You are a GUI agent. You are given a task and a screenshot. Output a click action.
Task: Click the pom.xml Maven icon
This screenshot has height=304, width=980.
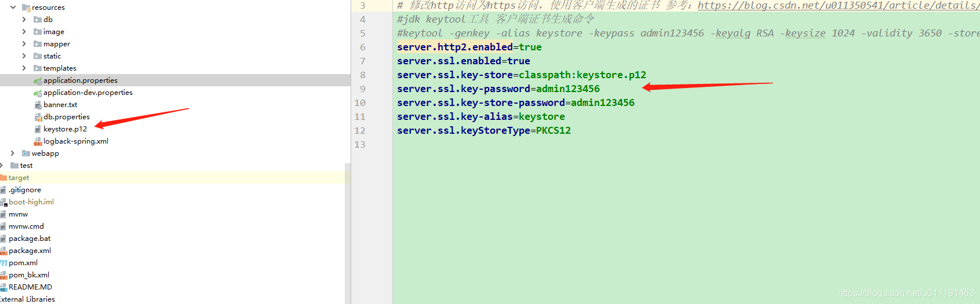point(3,263)
